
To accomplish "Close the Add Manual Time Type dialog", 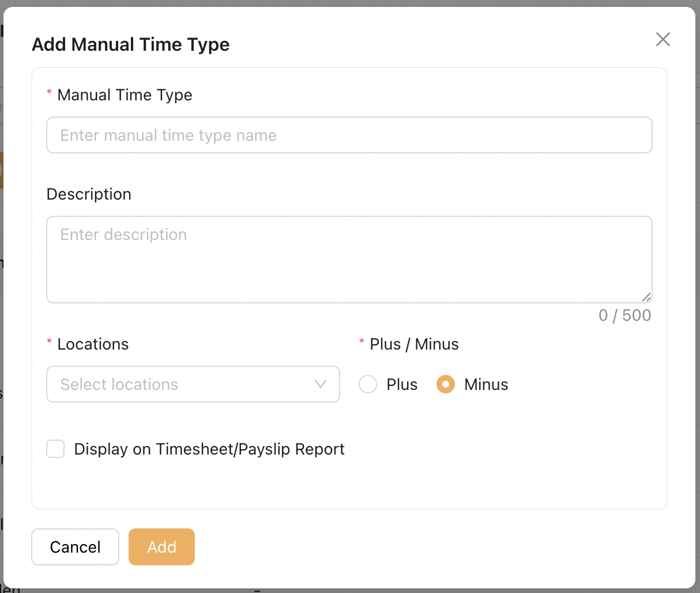I will [x=663, y=39].
